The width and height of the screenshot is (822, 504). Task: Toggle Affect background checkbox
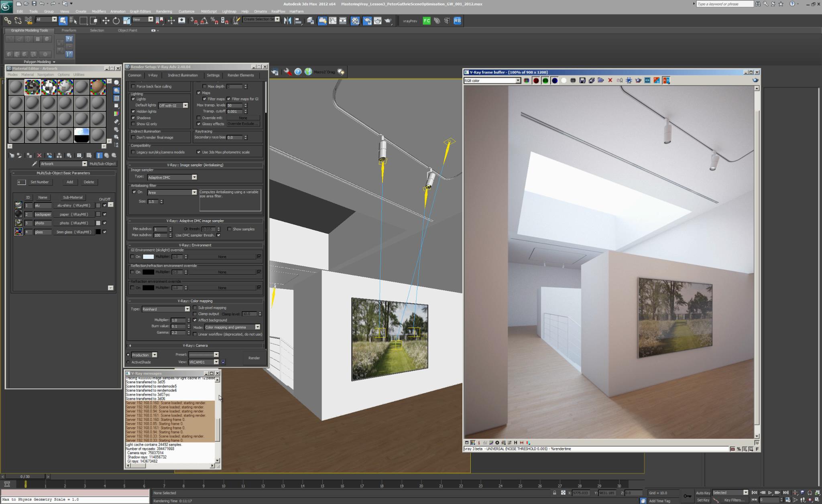pyautogui.click(x=195, y=320)
